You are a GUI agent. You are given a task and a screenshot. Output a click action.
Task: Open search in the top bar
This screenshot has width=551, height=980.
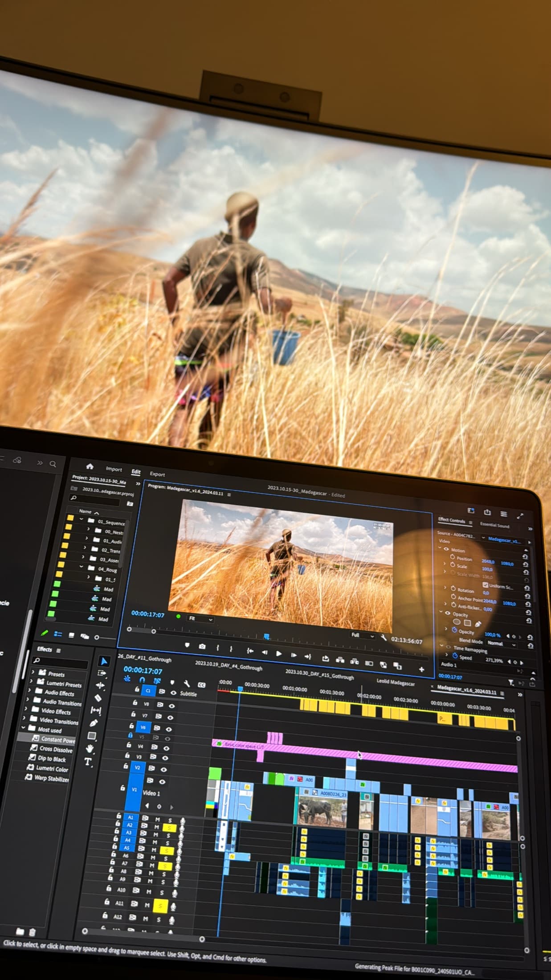pos(53,464)
